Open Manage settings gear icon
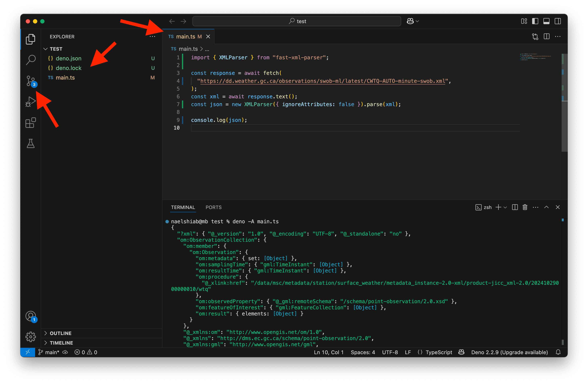The width and height of the screenshot is (588, 384). [31, 337]
